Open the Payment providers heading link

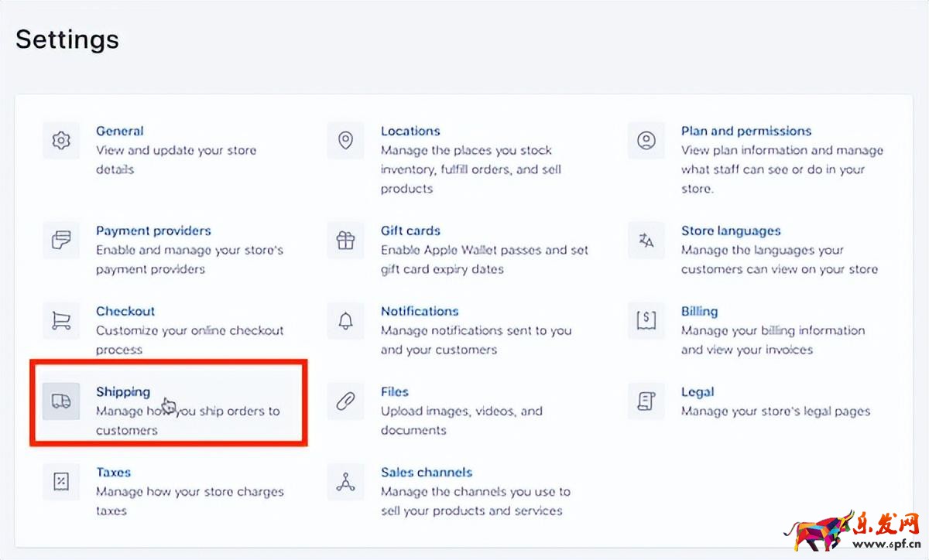pyautogui.click(x=153, y=230)
